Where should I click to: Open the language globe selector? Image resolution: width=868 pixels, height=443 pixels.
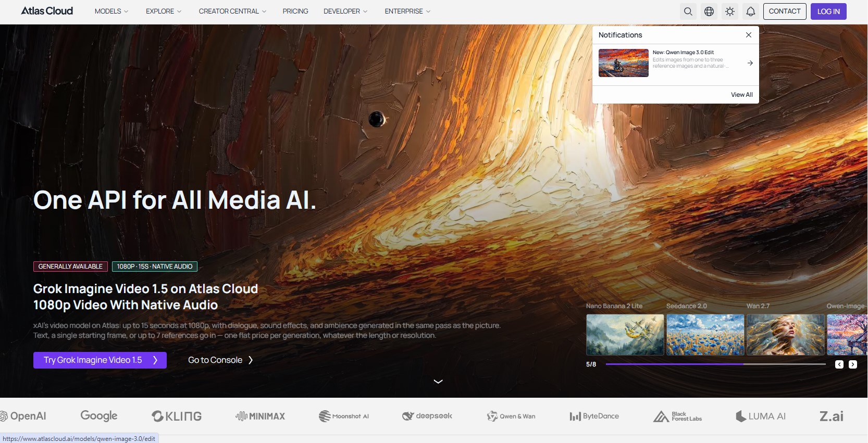click(709, 11)
